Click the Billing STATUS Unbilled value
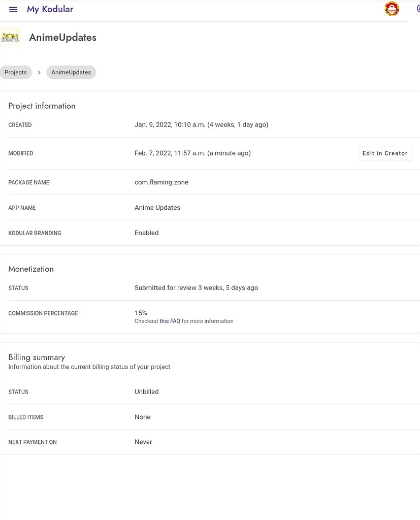The image size is (420, 520). click(x=146, y=392)
